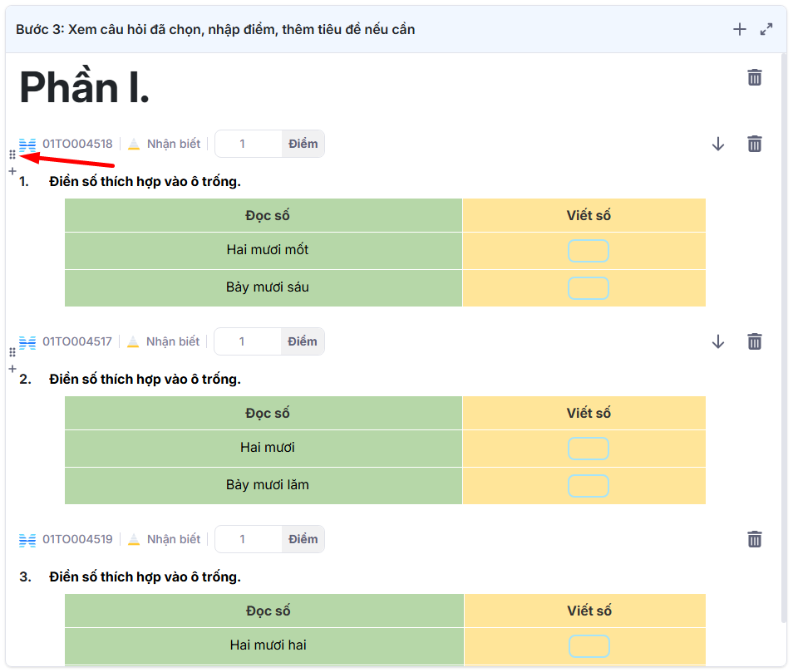Click the plus icon in the Bước 3 header
The width and height of the screenshot is (793, 672).
click(x=739, y=30)
